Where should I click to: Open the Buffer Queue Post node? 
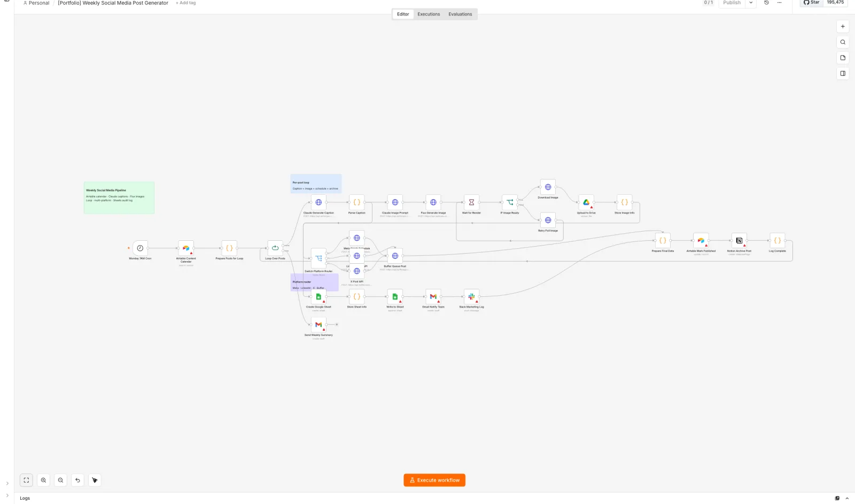click(395, 256)
